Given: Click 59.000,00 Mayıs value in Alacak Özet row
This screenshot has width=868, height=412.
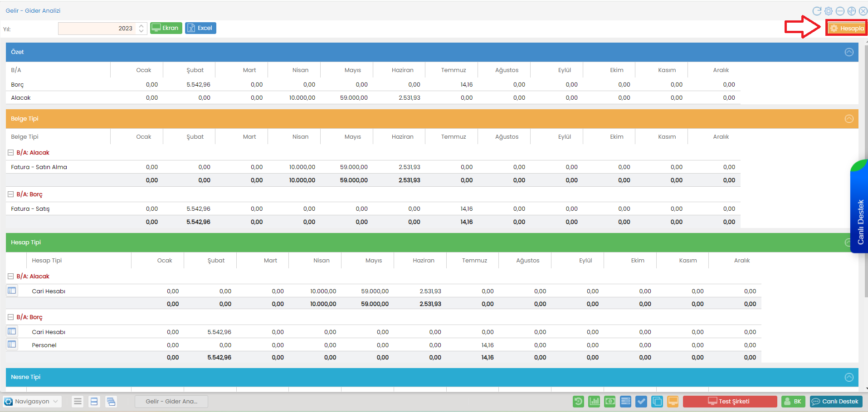Looking at the screenshot, I should click(354, 98).
